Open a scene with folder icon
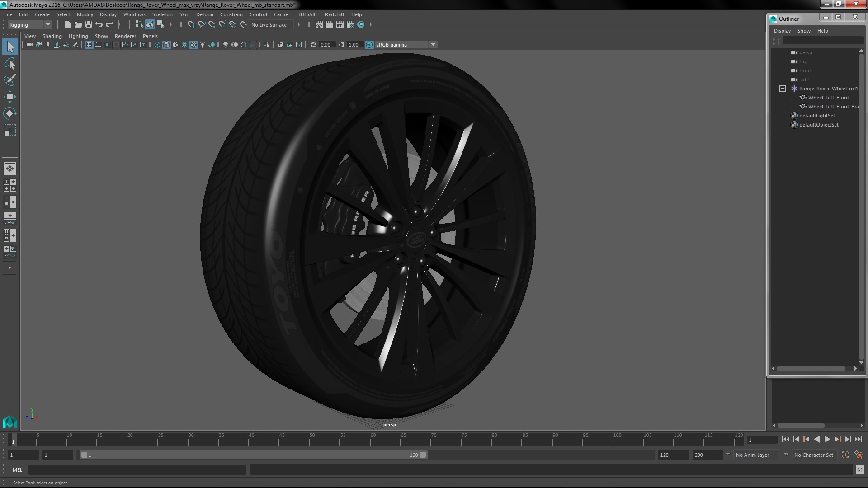868x488 pixels. click(78, 25)
